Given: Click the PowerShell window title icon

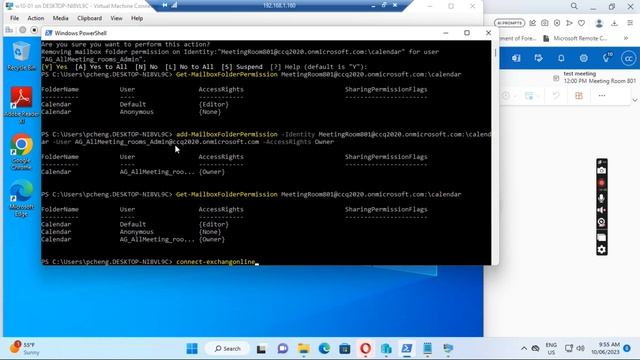Looking at the screenshot, I should [49, 33].
